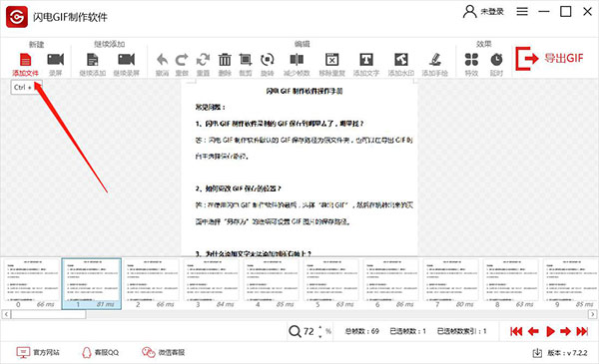Image resolution: width=599 pixels, height=364 pixels.
Task: Undo with the 撤消 arrow icon
Action: pos(163,60)
